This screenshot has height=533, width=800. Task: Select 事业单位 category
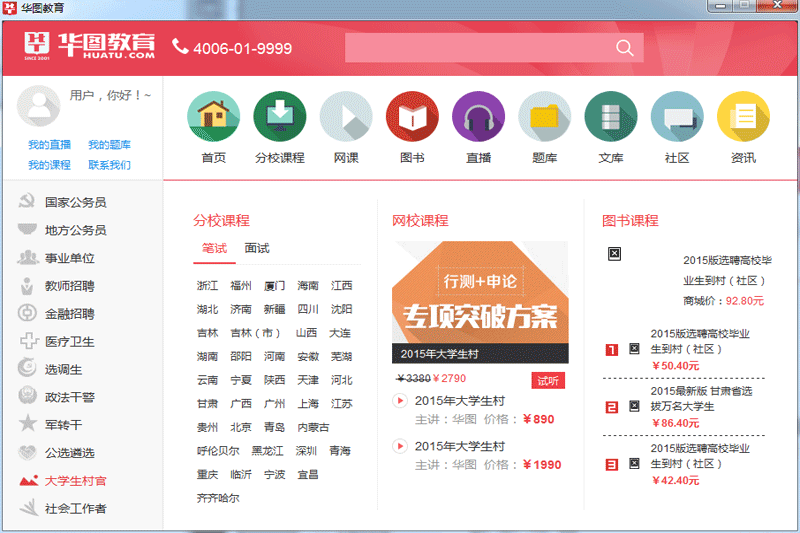click(x=69, y=258)
